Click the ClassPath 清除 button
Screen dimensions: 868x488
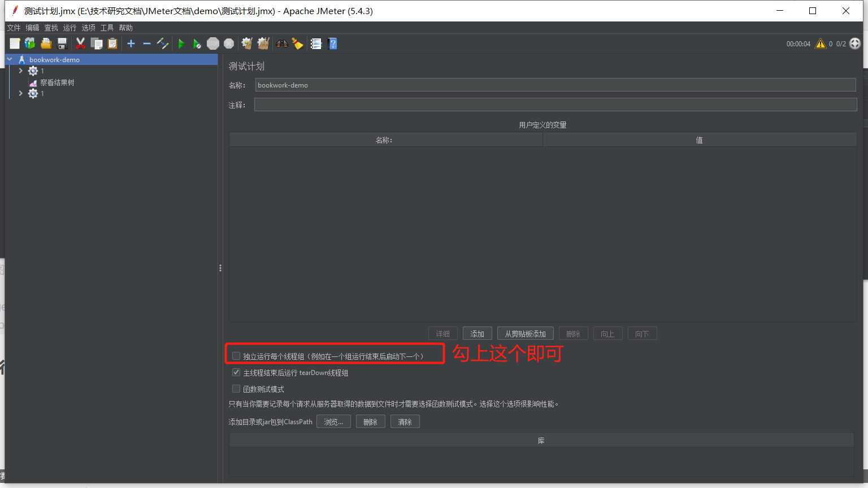click(x=405, y=422)
